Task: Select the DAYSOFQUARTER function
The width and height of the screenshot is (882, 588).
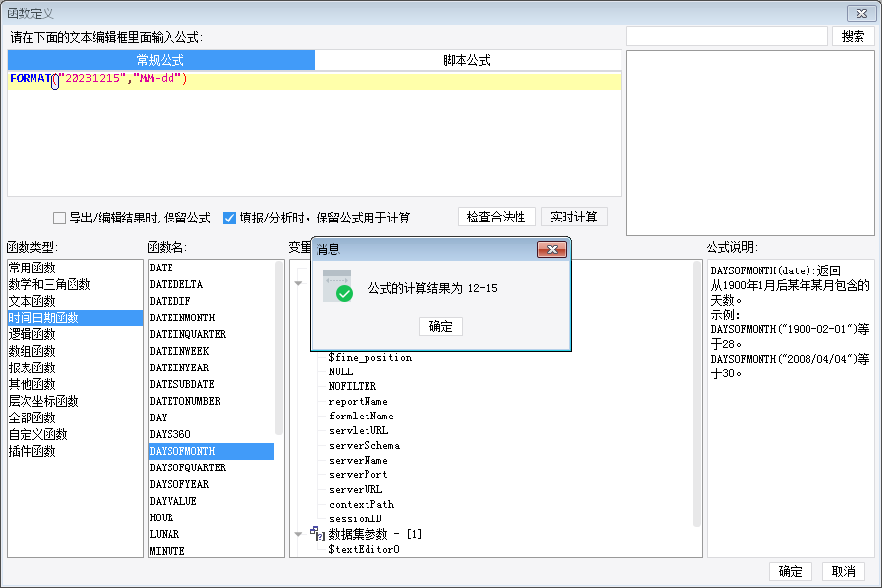Action: pyautogui.click(x=212, y=467)
